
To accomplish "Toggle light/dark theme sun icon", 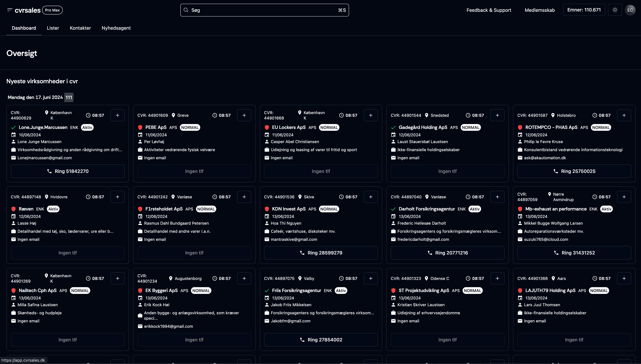I will [x=615, y=10].
